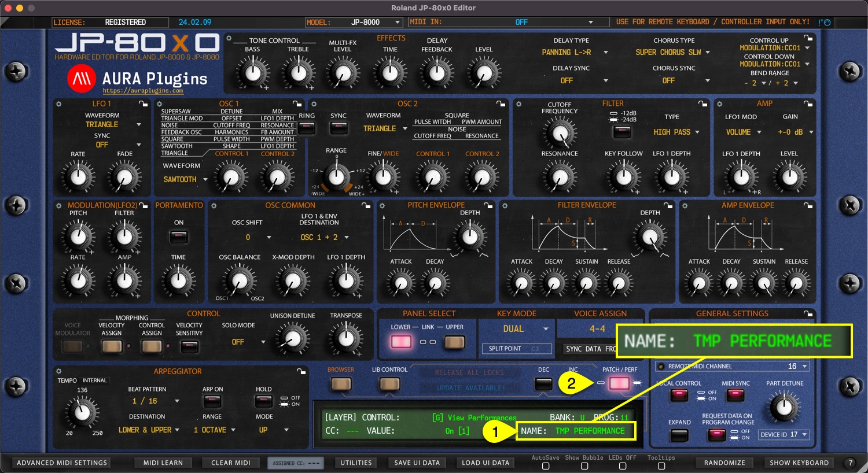The height and width of the screenshot is (473, 868).
Task: Click the CLEAR MIDI button
Action: pyautogui.click(x=230, y=463)
